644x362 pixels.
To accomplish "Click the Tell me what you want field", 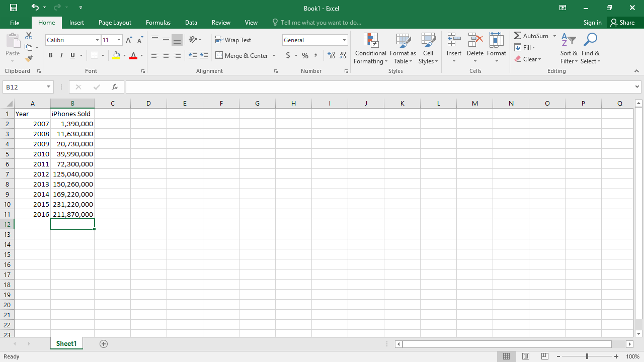I will pyautogui.click(x=317, y=23).
